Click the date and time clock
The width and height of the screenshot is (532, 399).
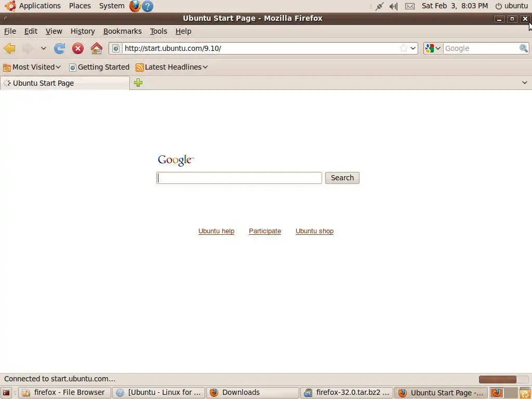coord(455,6)
